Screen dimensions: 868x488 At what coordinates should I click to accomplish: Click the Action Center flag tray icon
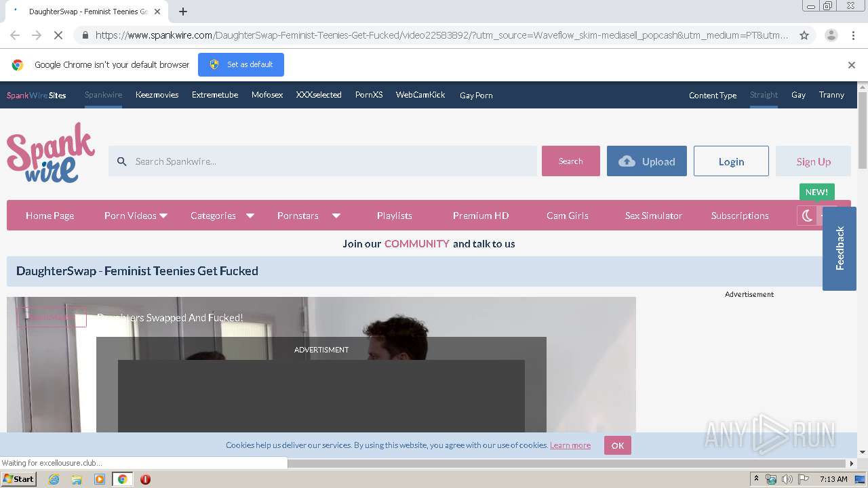tap(804, 479)
